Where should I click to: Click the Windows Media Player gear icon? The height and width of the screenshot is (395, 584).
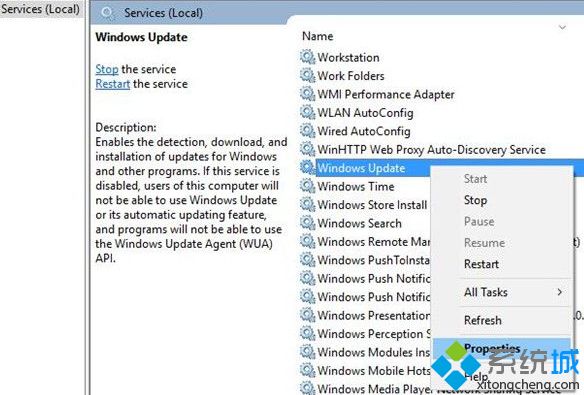coord(308,388)
